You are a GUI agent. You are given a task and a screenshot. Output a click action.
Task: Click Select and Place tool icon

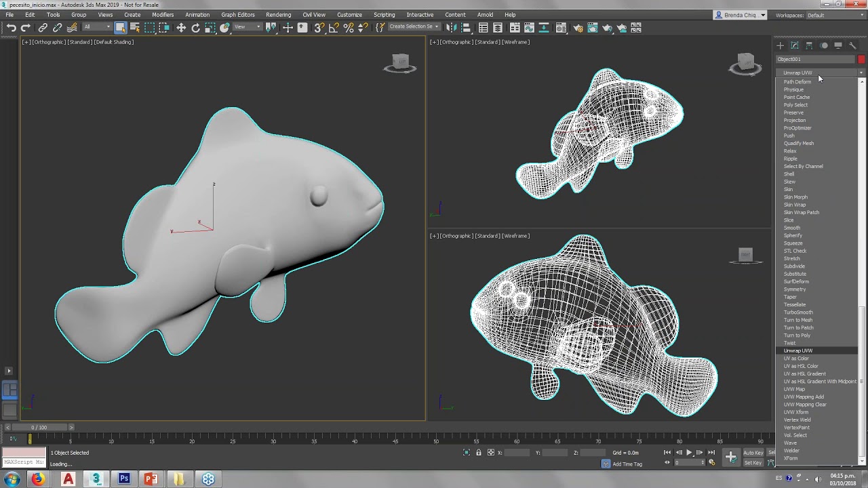pos(224,28)
